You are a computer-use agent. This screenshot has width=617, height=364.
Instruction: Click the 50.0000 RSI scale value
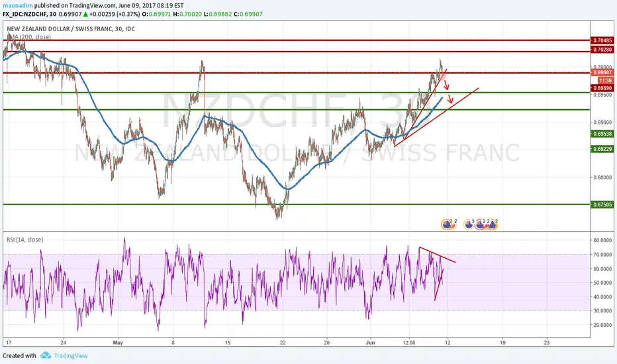[602, 283]
